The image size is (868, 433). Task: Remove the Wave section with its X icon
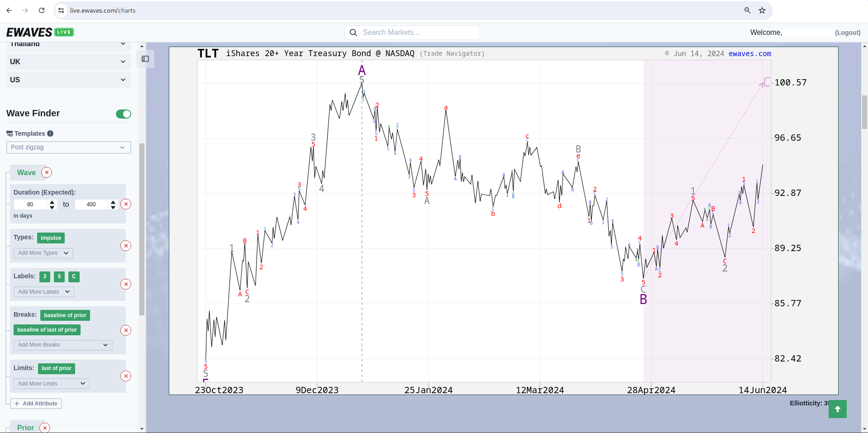(47, 172)
